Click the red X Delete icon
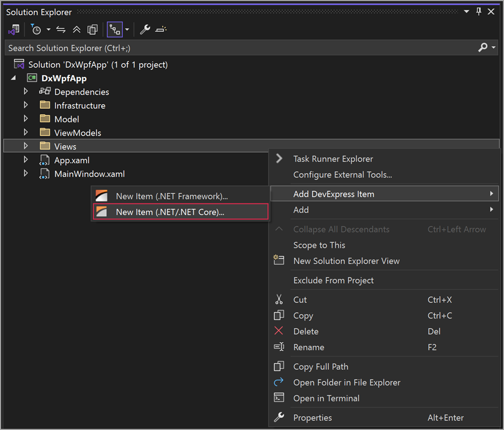504x430 pixels. pyautogui.click(x=279, y=331)
